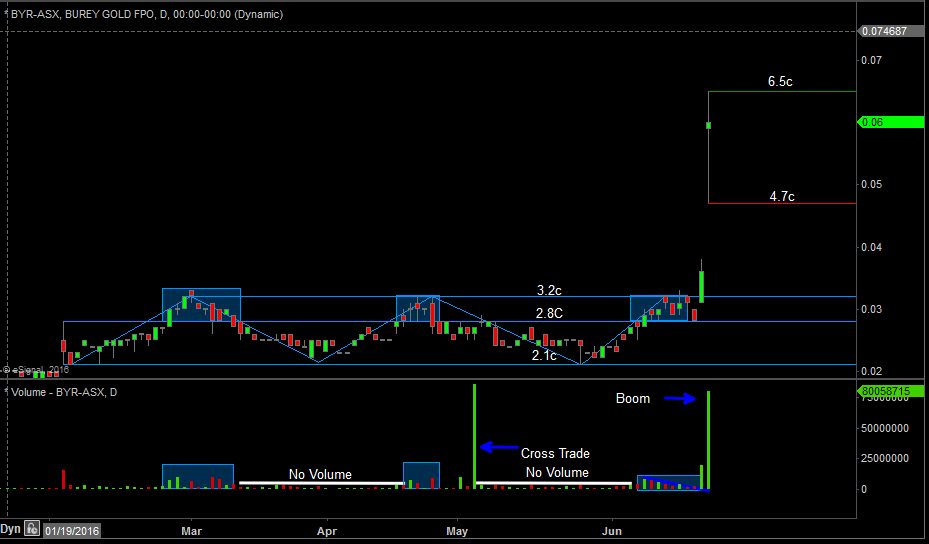Click the Volume - BYR-ASX, D study title
Screen dimensions: 929x544
click(x=64, y=392)
